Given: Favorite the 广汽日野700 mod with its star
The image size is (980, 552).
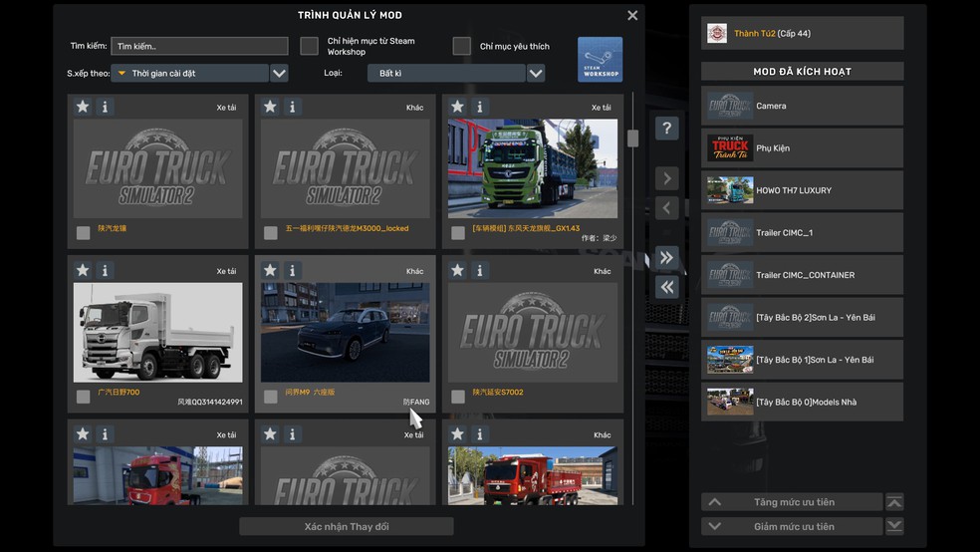Looking at the screenshot, I should point(83,271).
